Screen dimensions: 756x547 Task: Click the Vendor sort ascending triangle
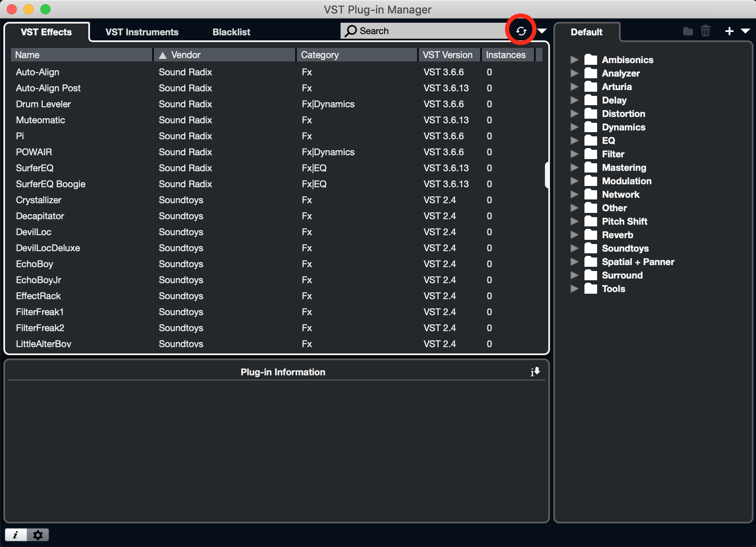point(163,55)
